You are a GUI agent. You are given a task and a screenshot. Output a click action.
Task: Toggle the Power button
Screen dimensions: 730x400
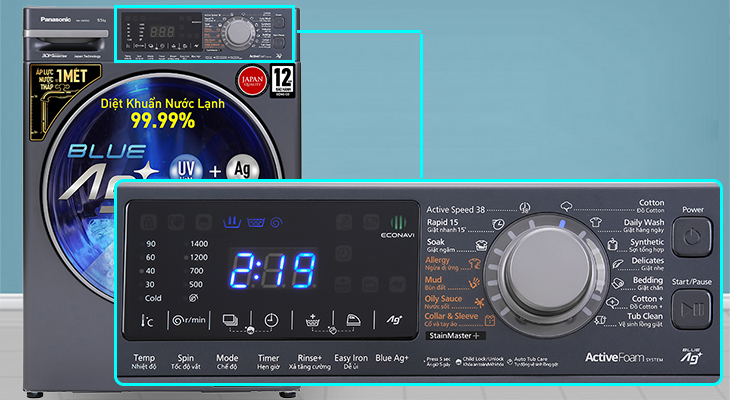pos(692,237)
